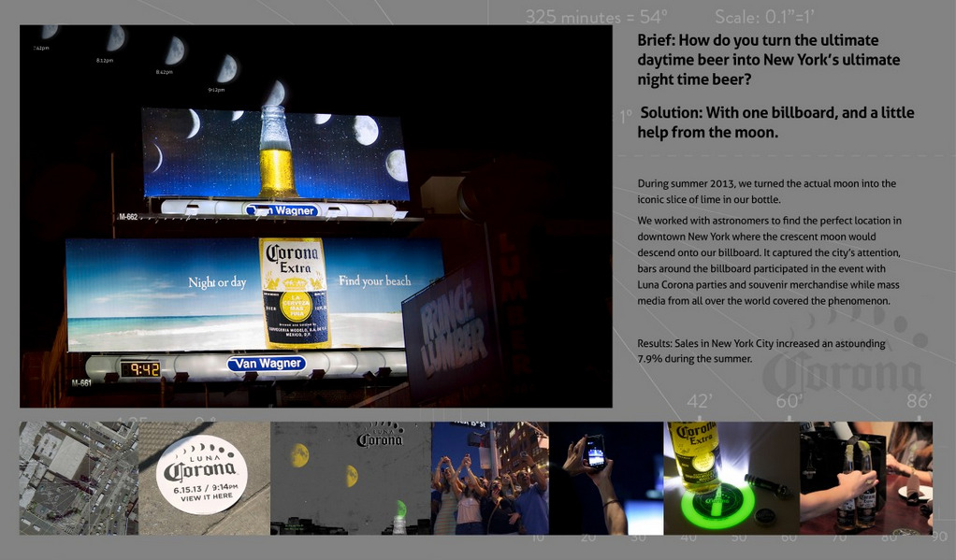Select the Van Wagner logo on the lower billboard
The width and height of the screenshot is (956, 560).
click(x=268, y=365)
